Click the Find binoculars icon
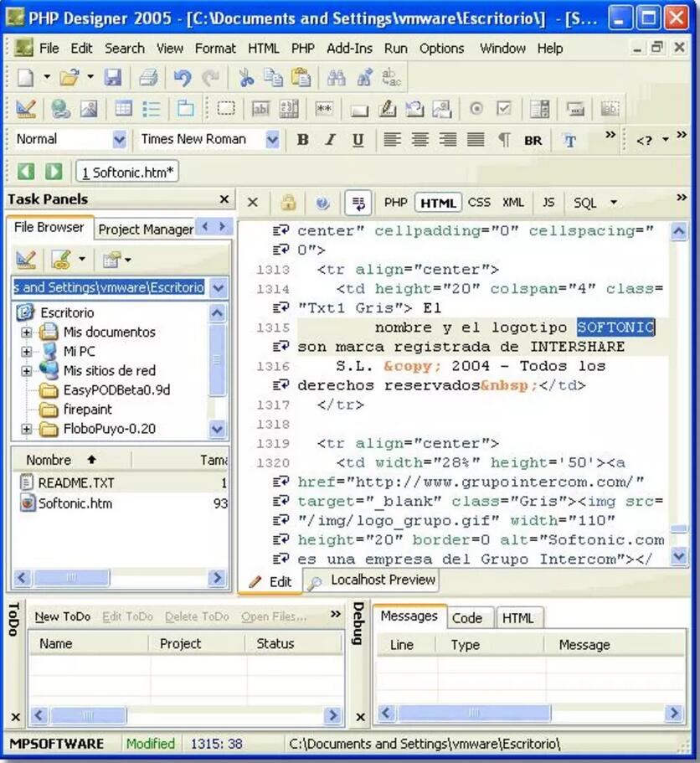 [337, 78]
